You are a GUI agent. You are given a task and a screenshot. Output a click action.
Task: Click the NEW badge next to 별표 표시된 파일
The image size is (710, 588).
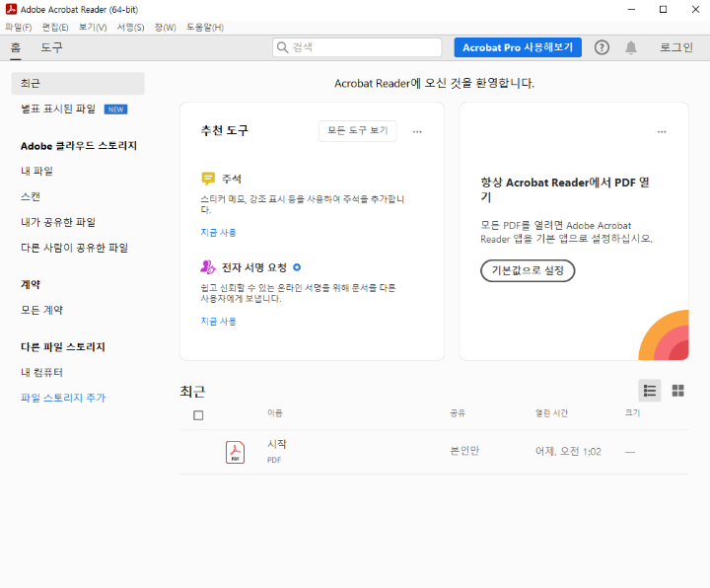click(116, 110)
